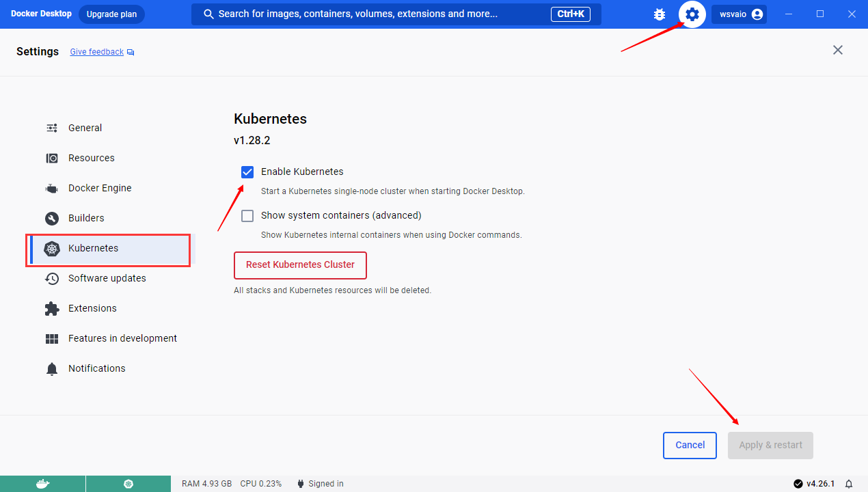
Task: Click the settings gear icon
Action: point(692,14)
